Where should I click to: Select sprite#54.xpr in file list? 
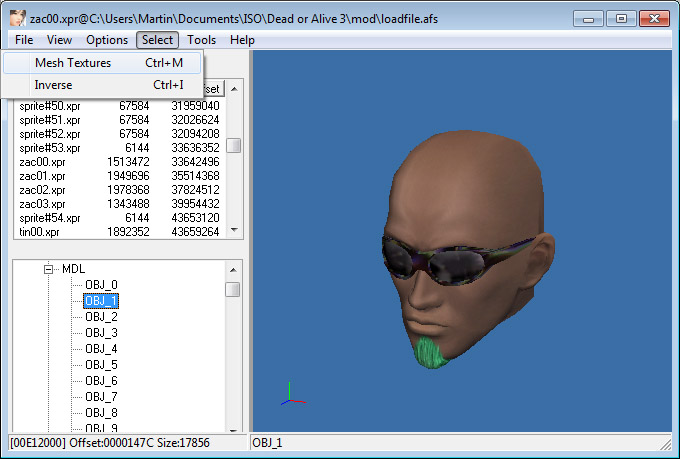[x=50, y=218]
